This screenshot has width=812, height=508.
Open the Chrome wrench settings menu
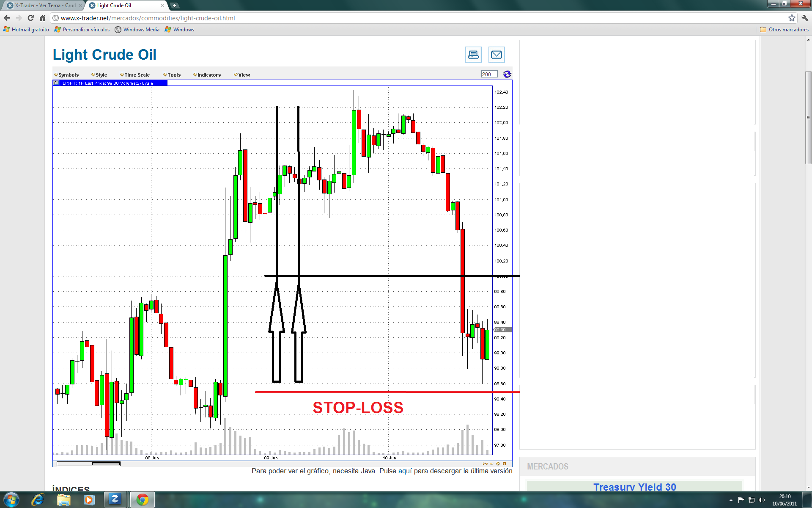pyautogui.click(x=804, y=18)
